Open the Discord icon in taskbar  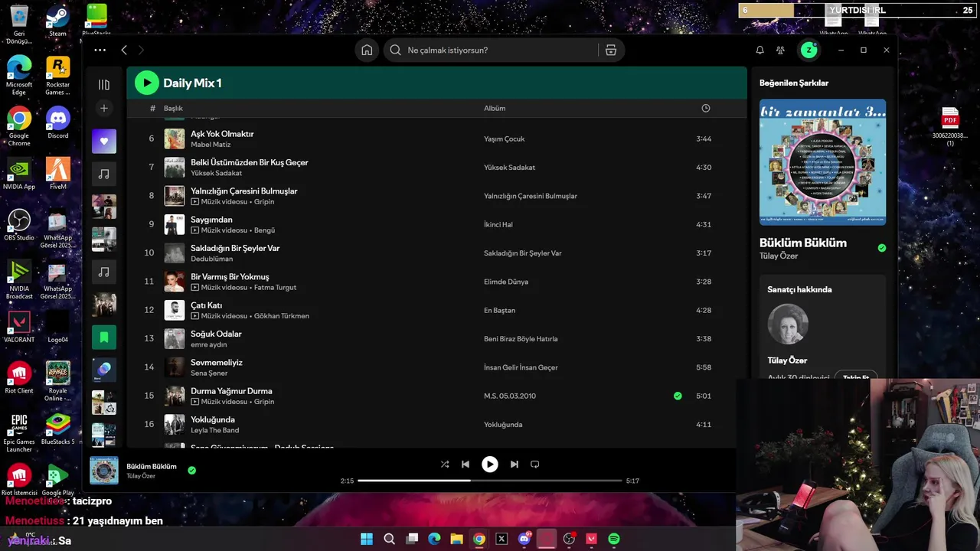pyautogui.click(x=524, y=539)
